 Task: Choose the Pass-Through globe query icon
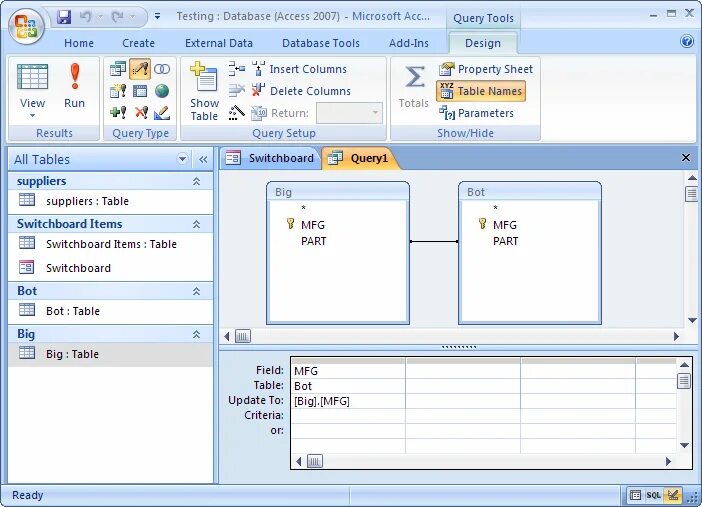tap(162, 91)
